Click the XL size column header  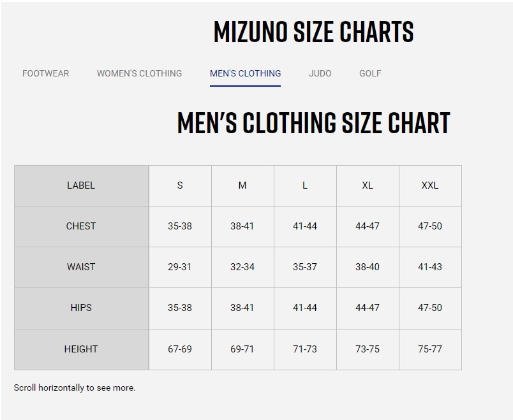[x=368, y=185]
